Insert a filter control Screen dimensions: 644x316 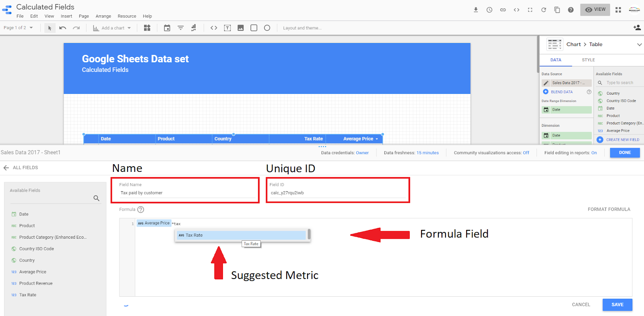pyautogui.click(x=181, y=28)
